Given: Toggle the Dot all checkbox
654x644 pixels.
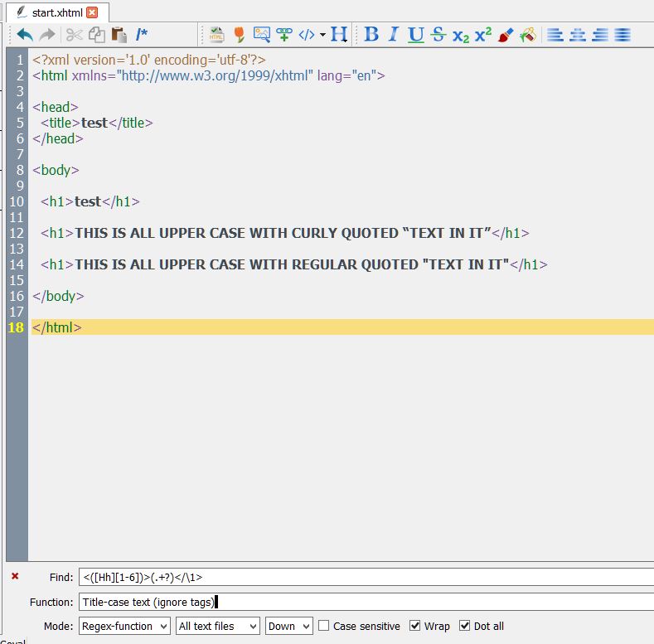Looking at the screenshot, I should (x=465, y=626).
